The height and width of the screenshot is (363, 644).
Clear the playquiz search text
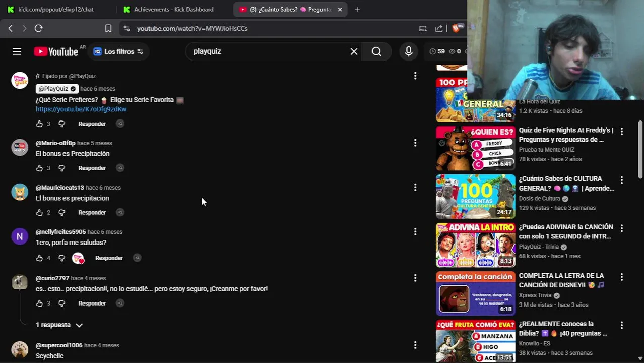[354, 51]
